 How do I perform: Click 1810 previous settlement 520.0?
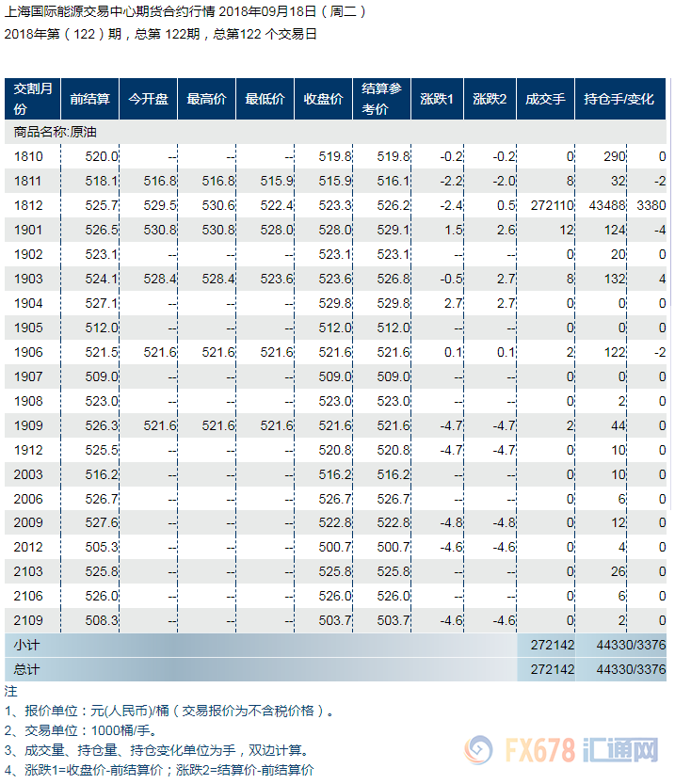click(102, 156)
